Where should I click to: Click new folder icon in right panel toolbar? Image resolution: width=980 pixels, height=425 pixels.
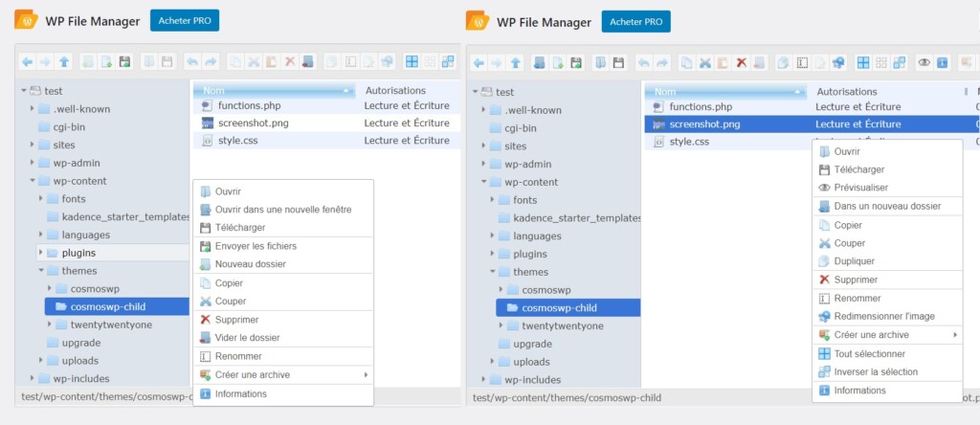click(539, 63)
